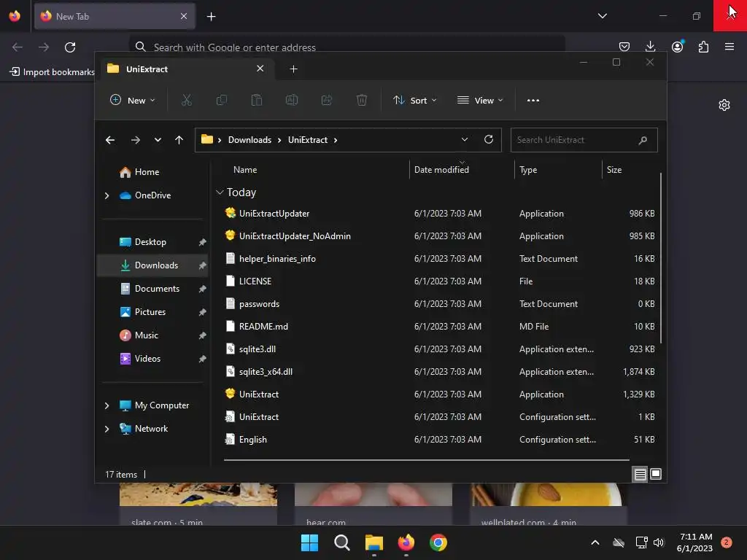Collapse the Today group
The image size is (747, 560).
click(x=220, y=192)
